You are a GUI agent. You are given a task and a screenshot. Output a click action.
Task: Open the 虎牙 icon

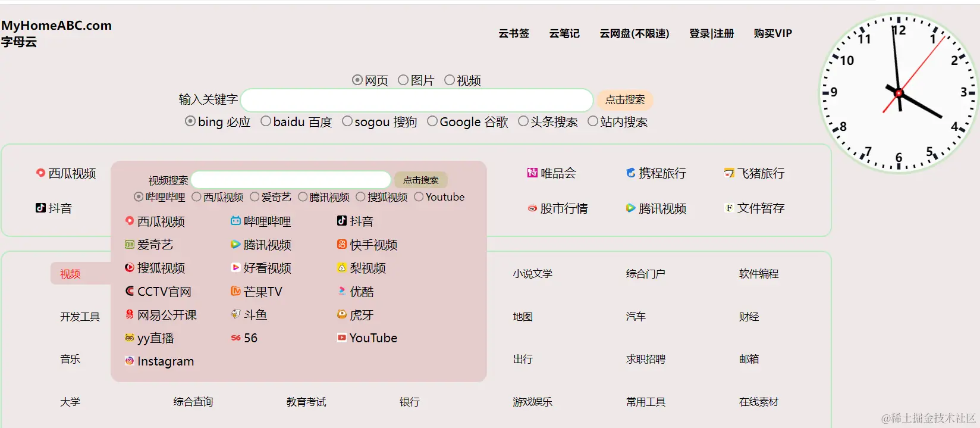click(x=342, y=314)
